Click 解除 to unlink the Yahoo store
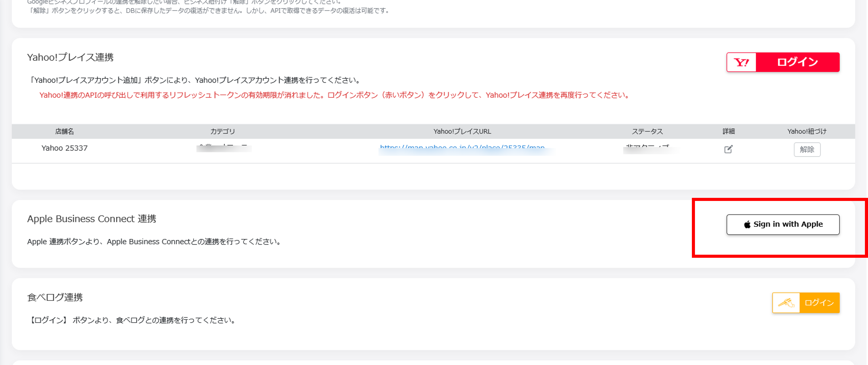This screenshot has height=365, width=868. tap(807, 149)
